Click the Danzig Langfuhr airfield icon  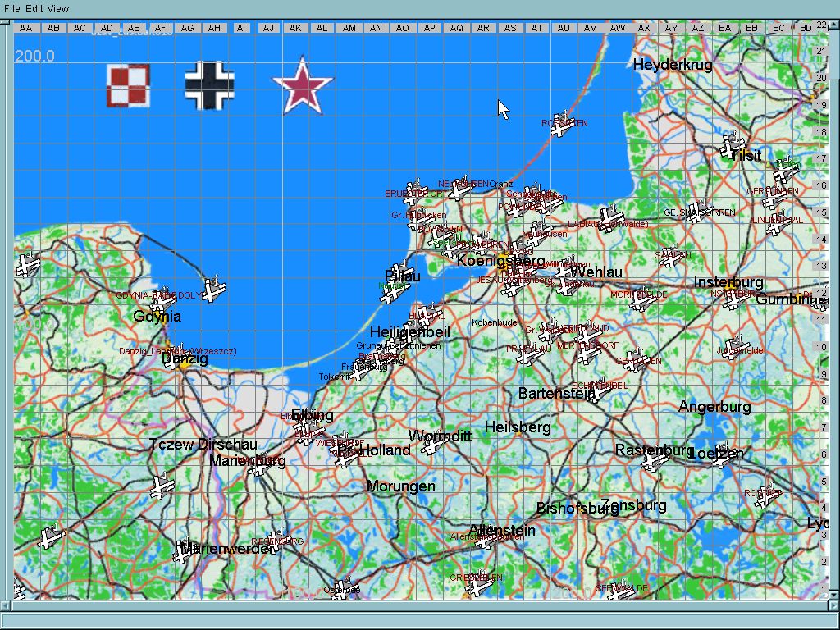tap(177, 358)
